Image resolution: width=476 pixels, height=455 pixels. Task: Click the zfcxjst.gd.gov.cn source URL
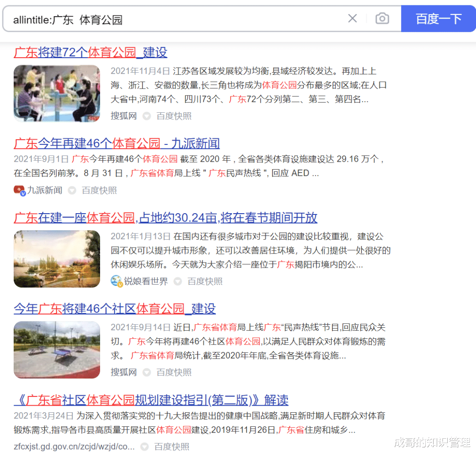(x=74, y=446)
